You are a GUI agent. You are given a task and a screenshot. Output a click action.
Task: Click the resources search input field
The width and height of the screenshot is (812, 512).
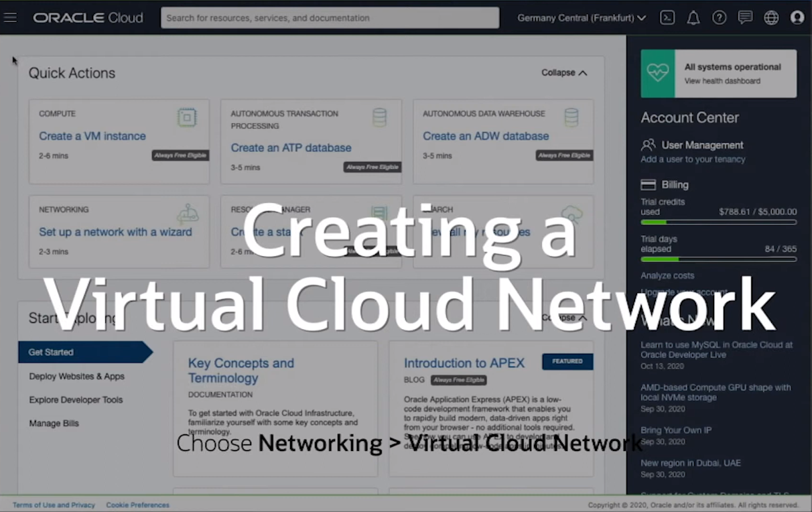330,17
